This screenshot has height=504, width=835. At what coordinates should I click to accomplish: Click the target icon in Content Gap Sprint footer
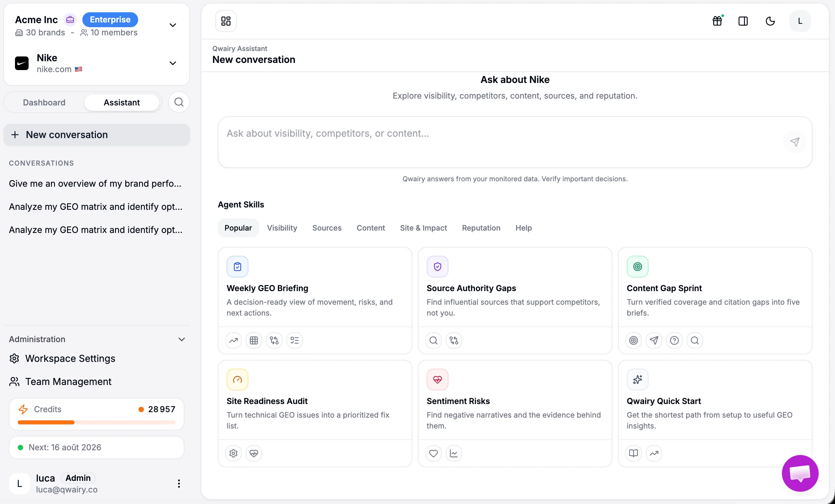coord(634,340)
